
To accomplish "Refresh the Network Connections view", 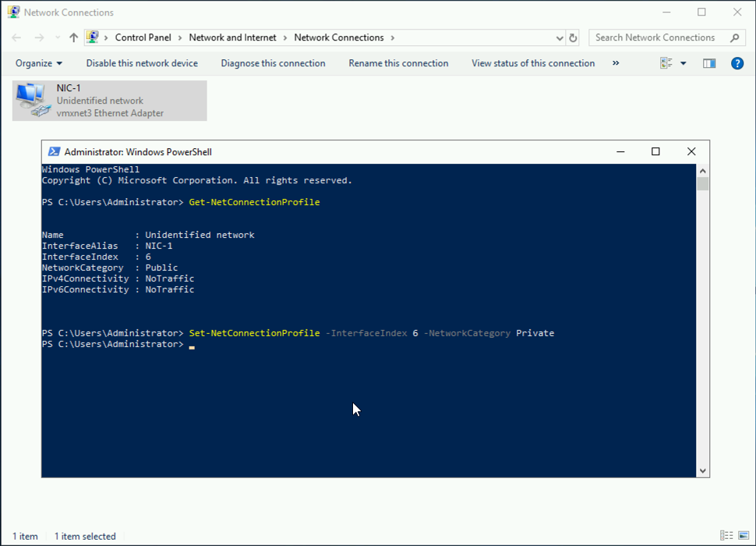I will 573,37.
